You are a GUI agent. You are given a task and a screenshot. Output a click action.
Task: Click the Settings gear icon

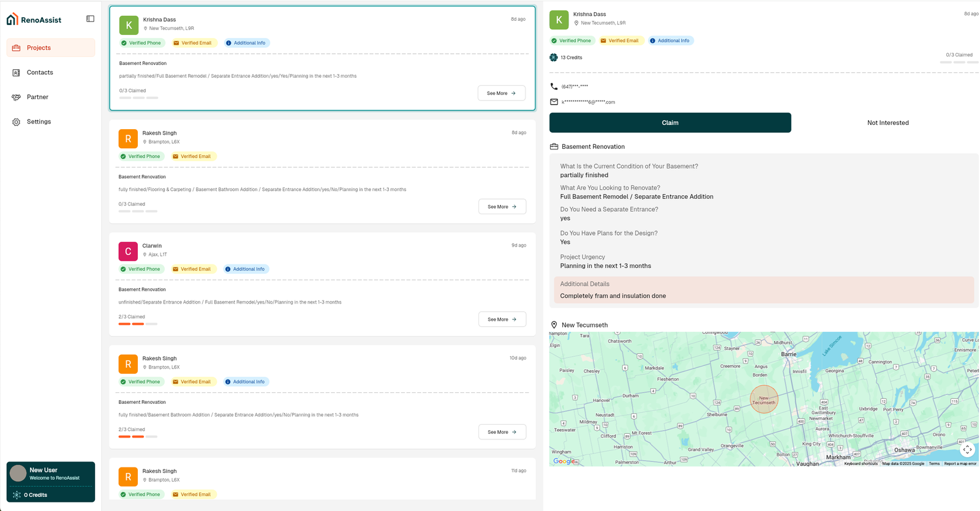pyautogui.click(x=17, y=122)
